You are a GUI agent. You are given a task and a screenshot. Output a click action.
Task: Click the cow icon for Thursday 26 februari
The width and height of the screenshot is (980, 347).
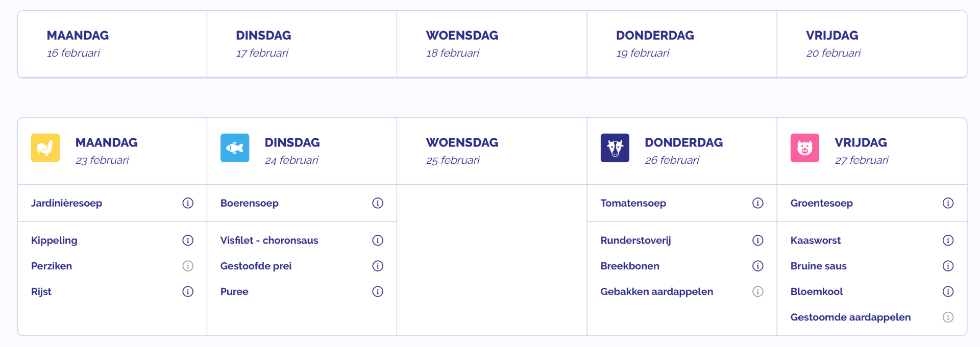click(x=615, y=148)
